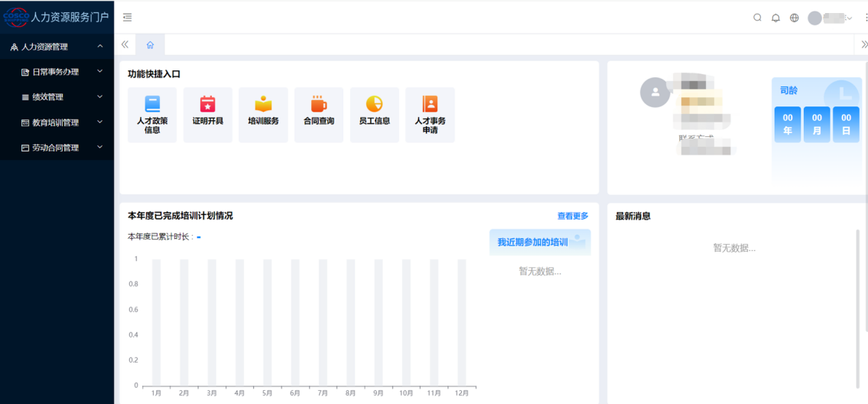Click the 查看更多 link
The height and width of the screenshot is (404, 868).
(573, 217)
